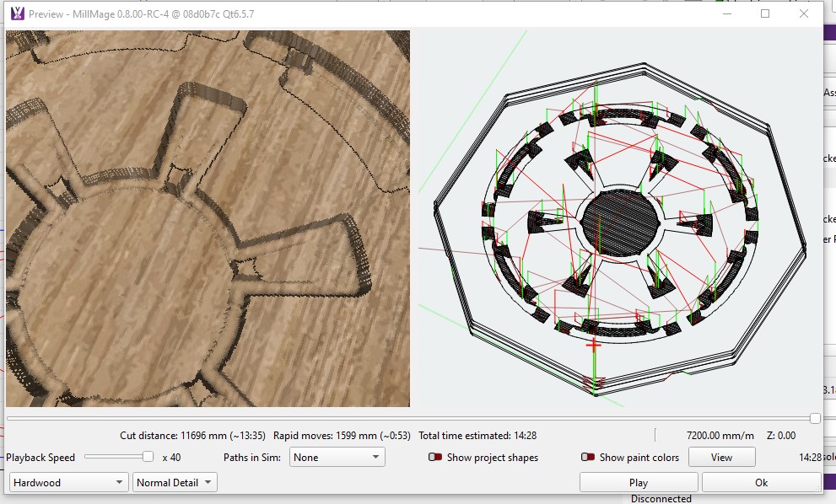Viewport: 836px width, 504px height.
Task: Click the Cut distance 11696 mm readout
Action: (192, 435)
